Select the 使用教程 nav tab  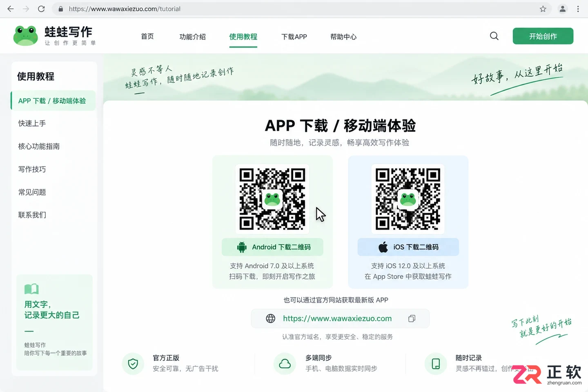pyautogui.click(x=243, y=37)
